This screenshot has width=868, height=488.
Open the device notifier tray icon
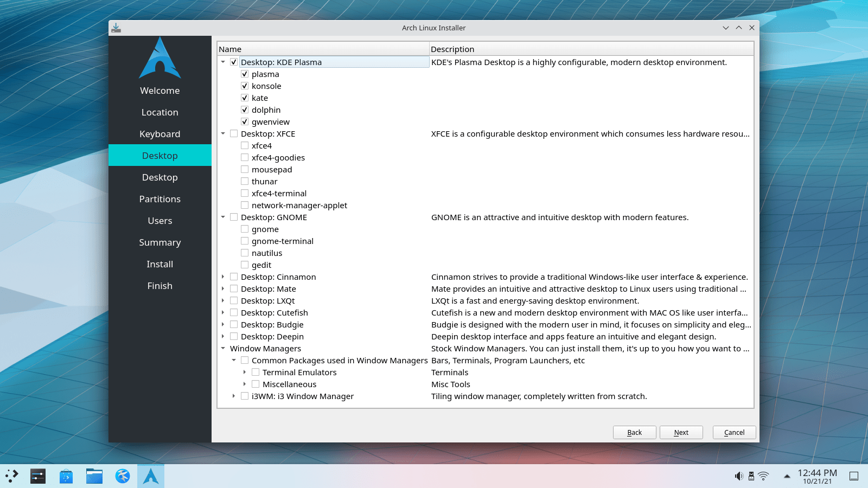tap(751, 476)
